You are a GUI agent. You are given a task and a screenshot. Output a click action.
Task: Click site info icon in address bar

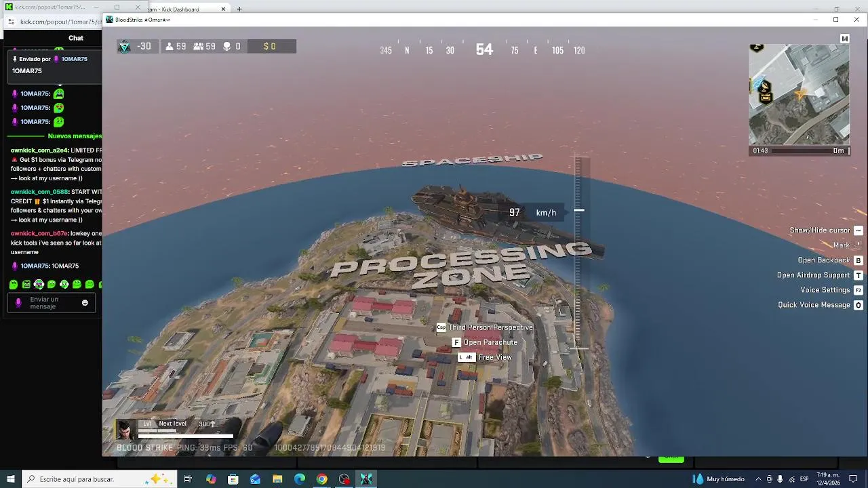11,22
